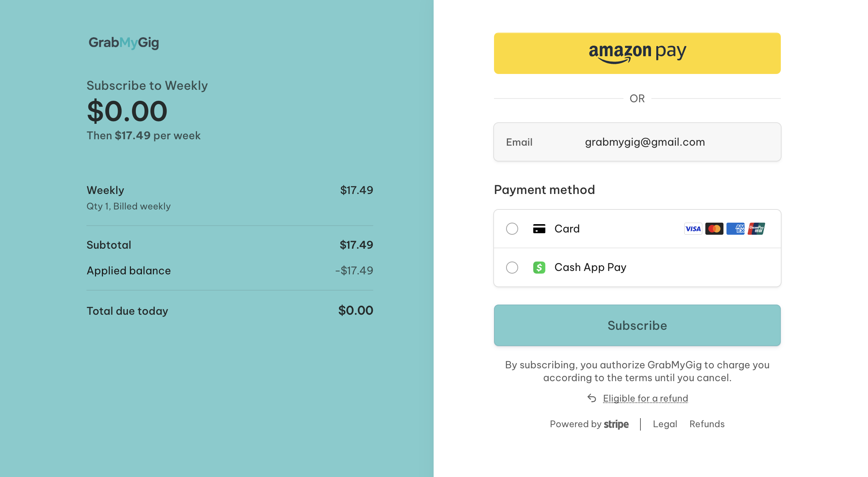The image size is (868, 477).
Task: Click the Mastercard brand icon
Action: pos(714,229)
